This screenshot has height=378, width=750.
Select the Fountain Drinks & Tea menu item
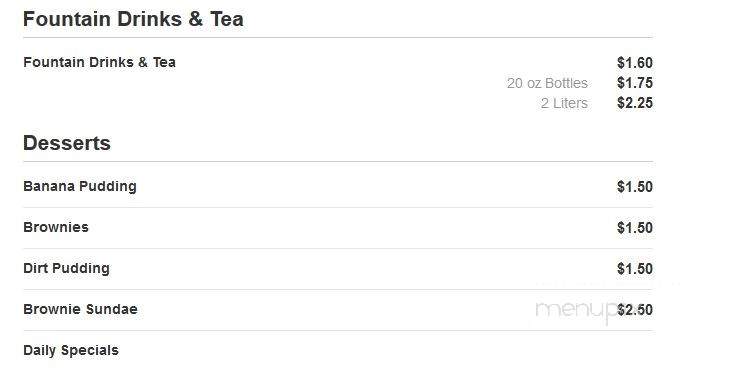[99, 62]
